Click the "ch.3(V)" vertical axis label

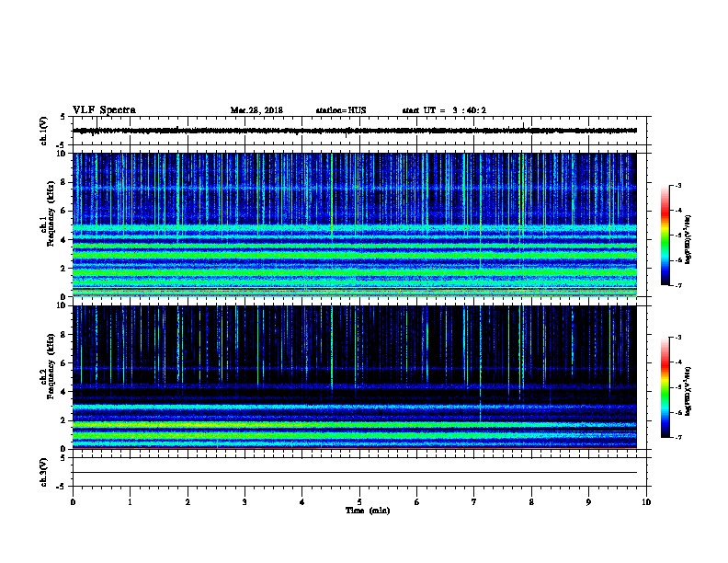tap(44, 472)
